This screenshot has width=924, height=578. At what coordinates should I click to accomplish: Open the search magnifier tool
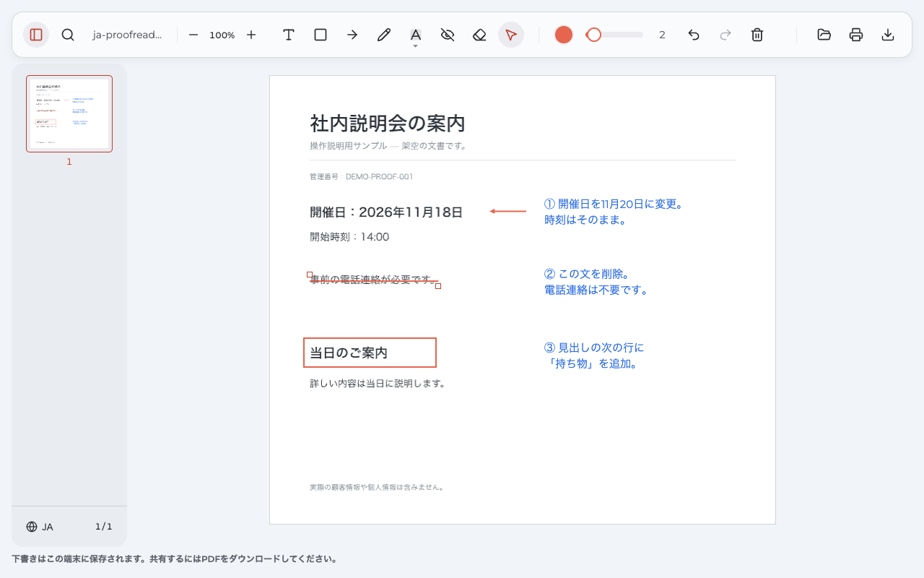coord(68,35)
